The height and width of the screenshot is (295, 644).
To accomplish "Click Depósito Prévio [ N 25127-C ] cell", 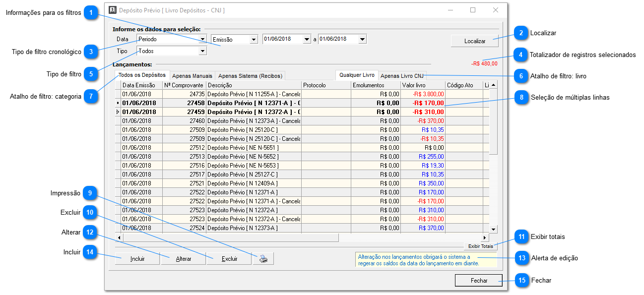I will [x=254, y=174].
